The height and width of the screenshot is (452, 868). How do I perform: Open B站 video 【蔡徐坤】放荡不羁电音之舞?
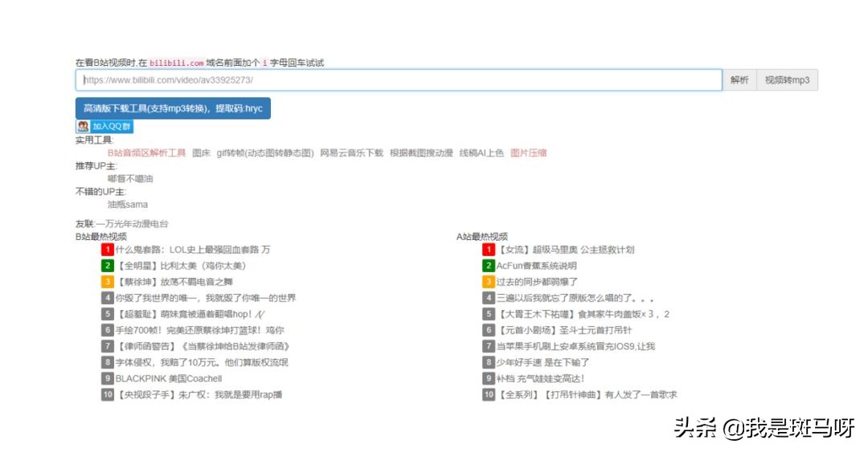point(174,282)
